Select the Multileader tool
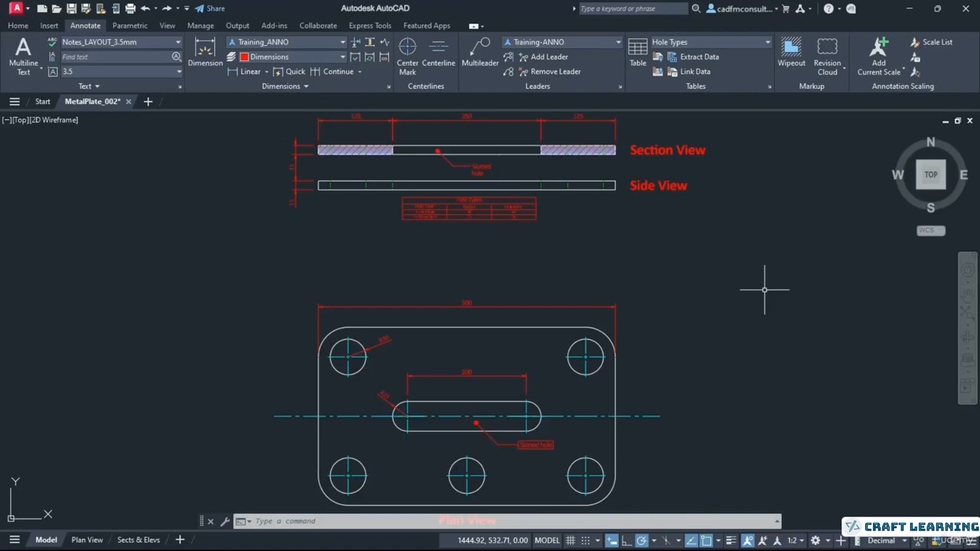980x551 pixels. 480,54
